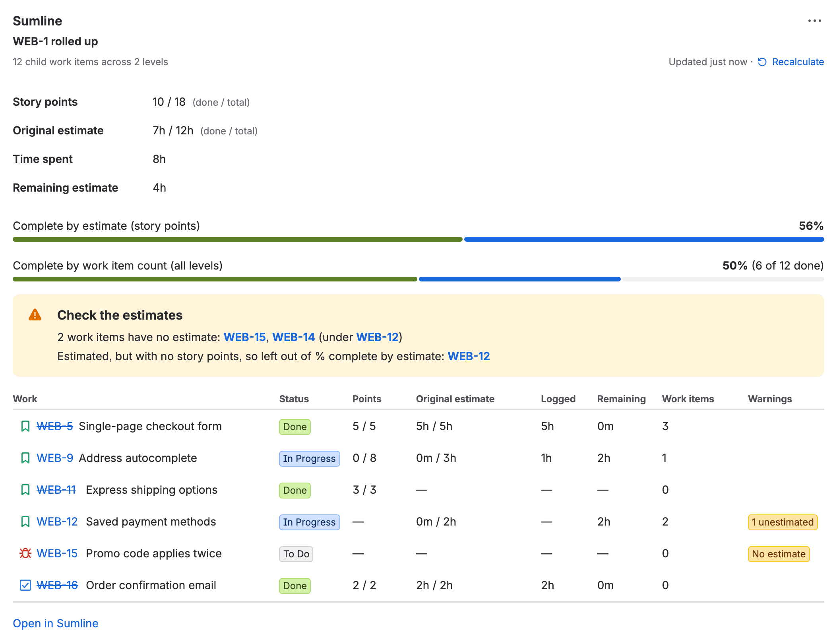
Task: Open WEB-14 link in the warning banner
Action: pos(293,337)
